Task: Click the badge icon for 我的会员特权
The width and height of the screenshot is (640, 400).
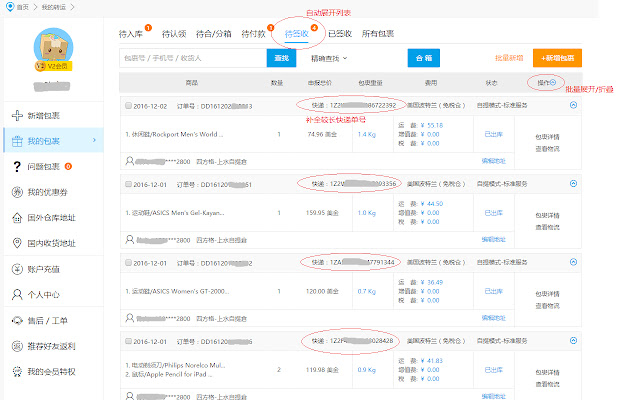Action: click(x=17, y=371)
